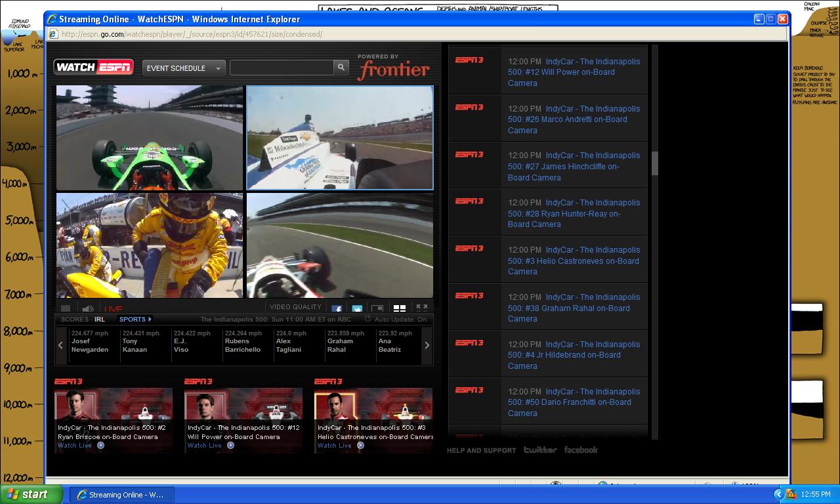Click the ESPN3 logo beside James Hinchcliffe listing
This screenshot has height=504, width=840.
click(469, 154)
